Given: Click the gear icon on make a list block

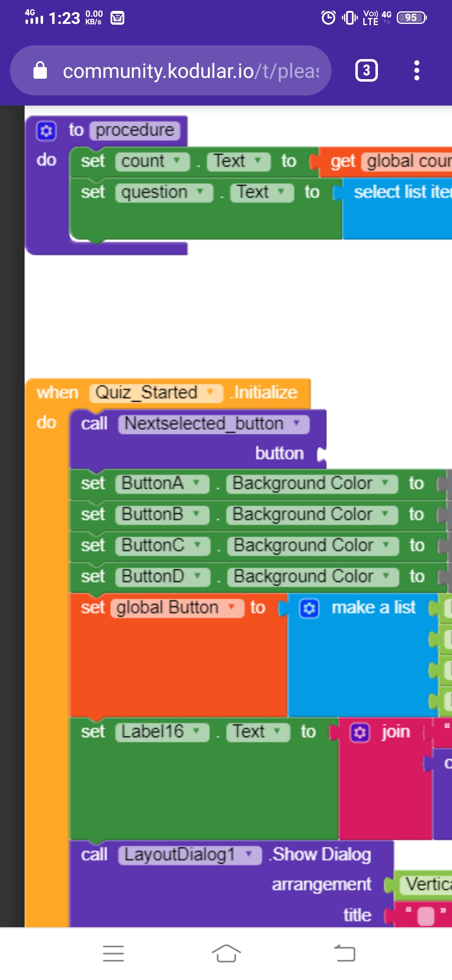Looking at the screenshot, I should point(309,608).
